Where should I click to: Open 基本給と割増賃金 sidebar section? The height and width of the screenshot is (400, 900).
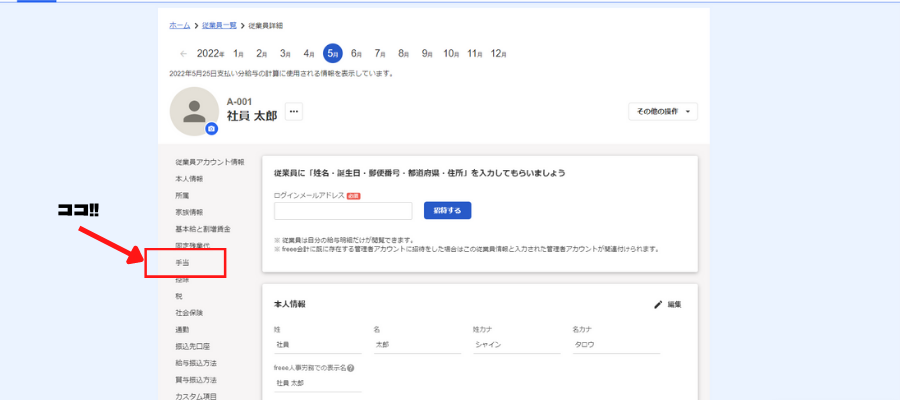click(202, 229)
